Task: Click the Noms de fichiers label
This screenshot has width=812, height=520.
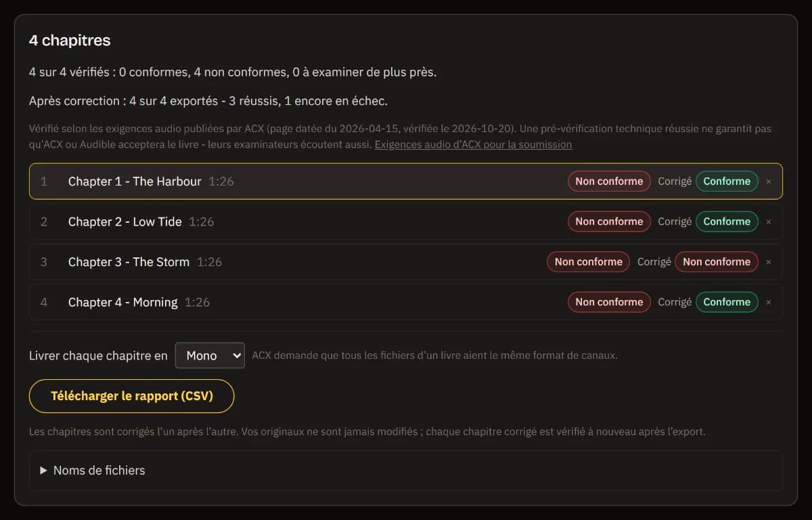Action: pos(99,471)
